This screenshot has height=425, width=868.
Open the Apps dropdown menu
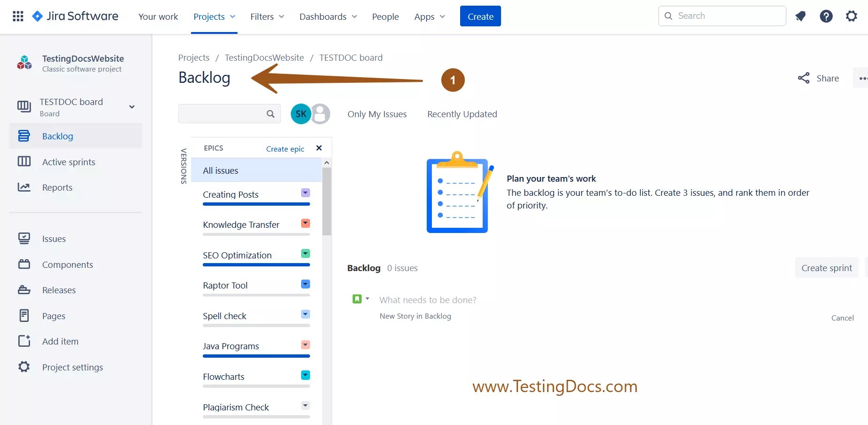coord(430,16)
